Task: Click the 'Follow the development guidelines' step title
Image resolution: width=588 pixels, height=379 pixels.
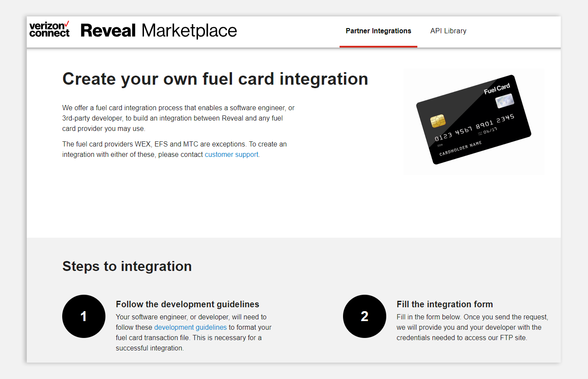Action: (188, 304)
